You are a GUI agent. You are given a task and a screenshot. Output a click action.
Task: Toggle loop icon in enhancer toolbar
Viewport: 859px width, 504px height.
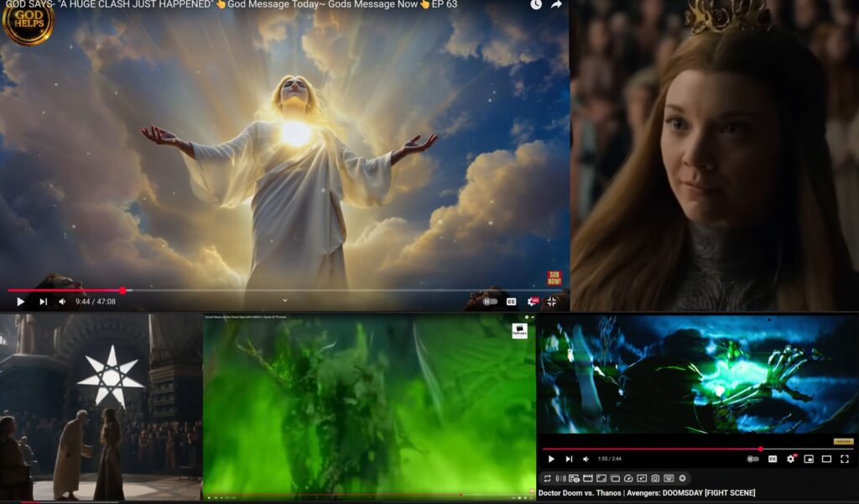tap(547, 478)
